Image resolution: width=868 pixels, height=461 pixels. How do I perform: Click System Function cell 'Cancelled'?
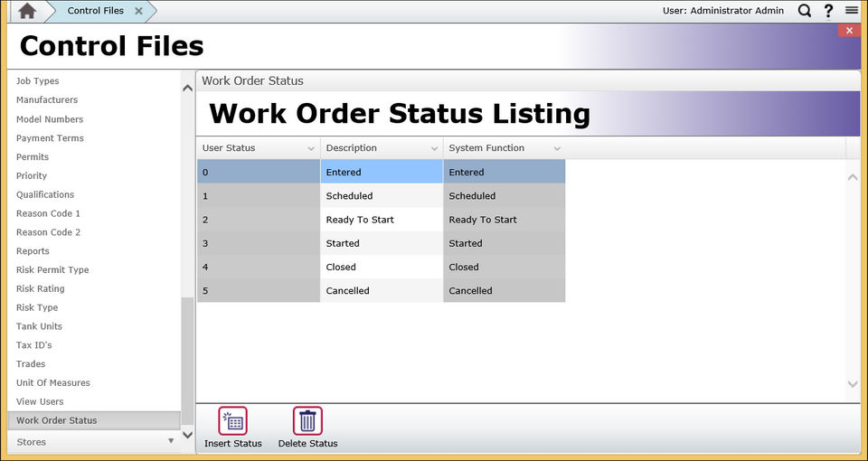tap(505, 290)
